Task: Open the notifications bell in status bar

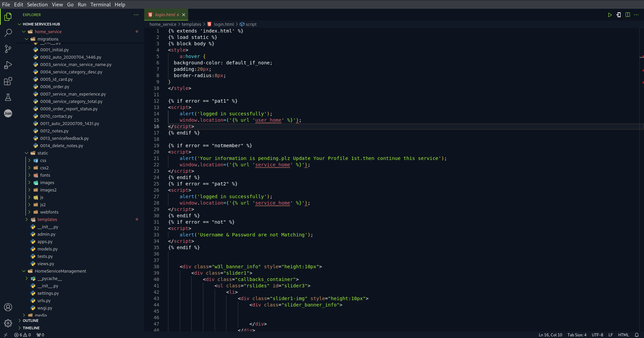Action: (x=637, y=335)
